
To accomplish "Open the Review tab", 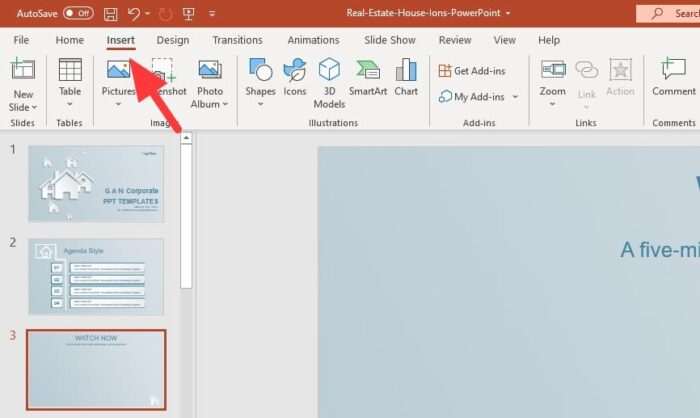I will [x=455, y=40].
